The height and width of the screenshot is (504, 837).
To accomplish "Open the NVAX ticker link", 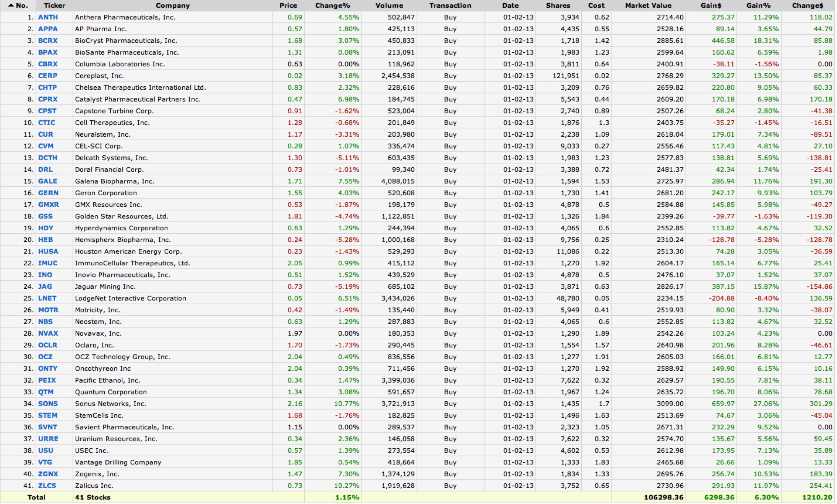I will point(48,333).
